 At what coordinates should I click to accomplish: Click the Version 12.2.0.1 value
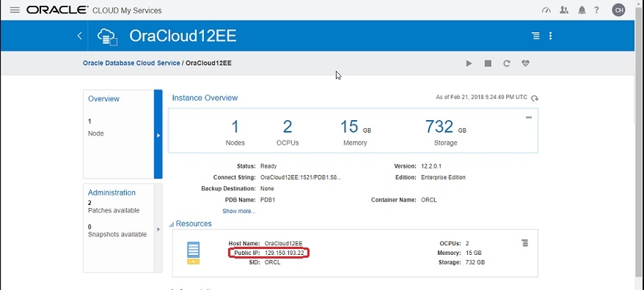pos(431,166)
